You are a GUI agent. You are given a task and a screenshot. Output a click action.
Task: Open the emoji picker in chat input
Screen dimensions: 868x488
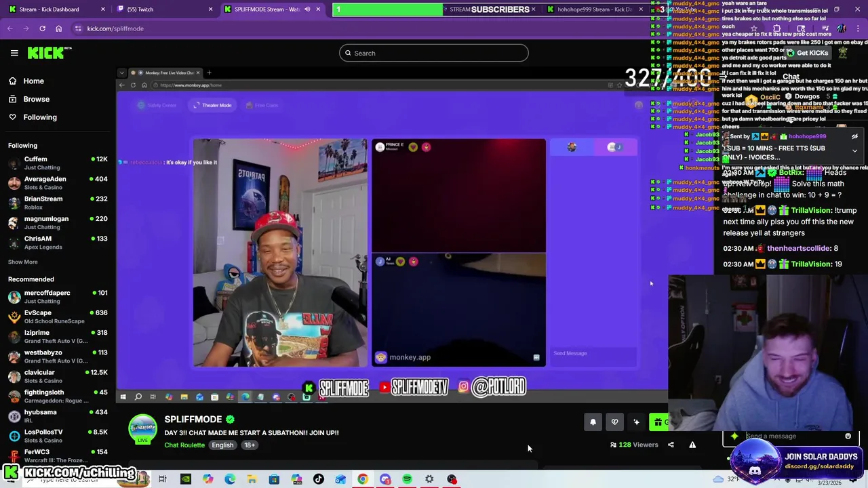[848, 436]
